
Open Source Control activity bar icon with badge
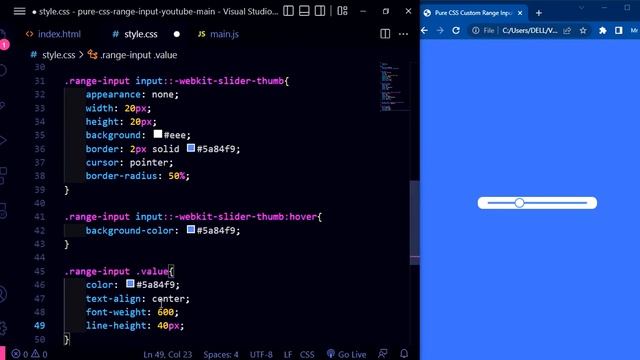[3, 40]
